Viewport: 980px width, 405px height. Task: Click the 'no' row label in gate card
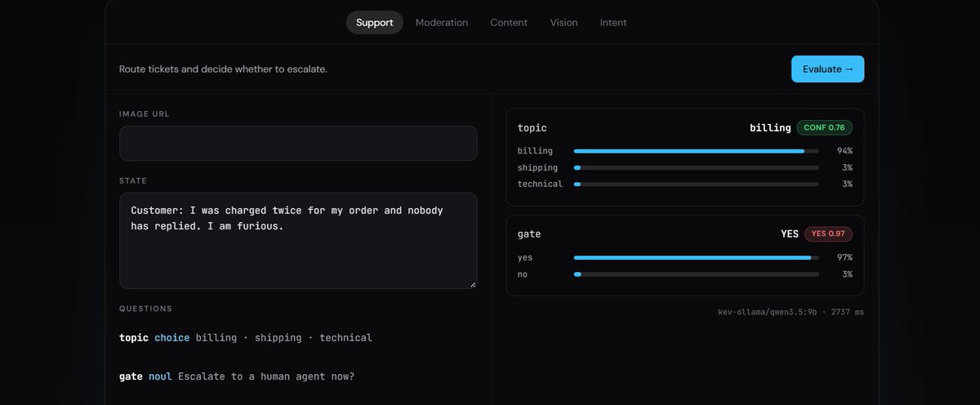click(523, 274)
